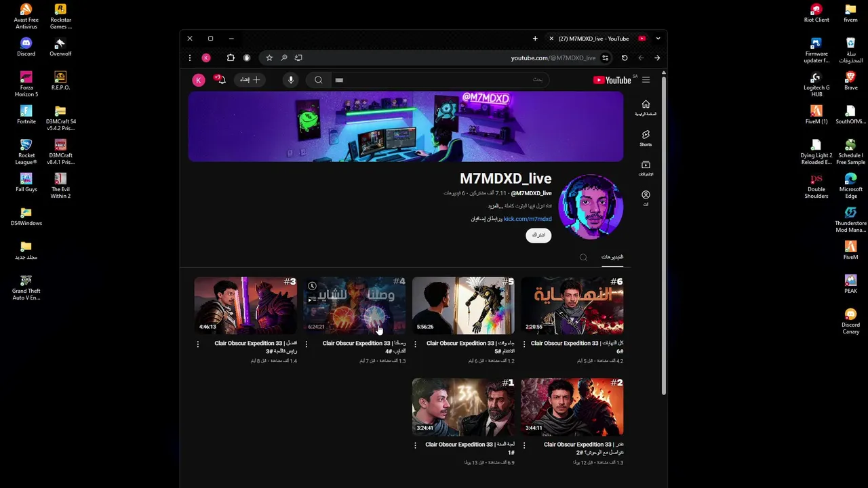Open the browser extensions puzzle icon
This screenshot has height=488, width=868.
click(231, 58)
